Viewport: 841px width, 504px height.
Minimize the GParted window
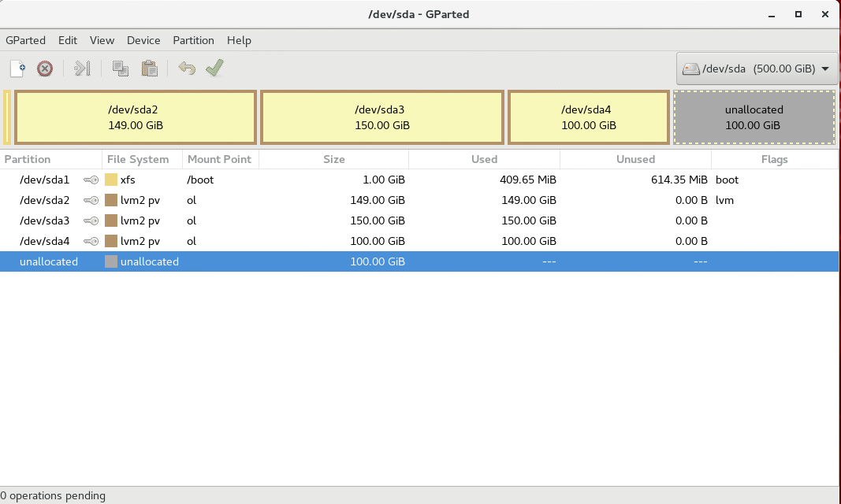772,15
